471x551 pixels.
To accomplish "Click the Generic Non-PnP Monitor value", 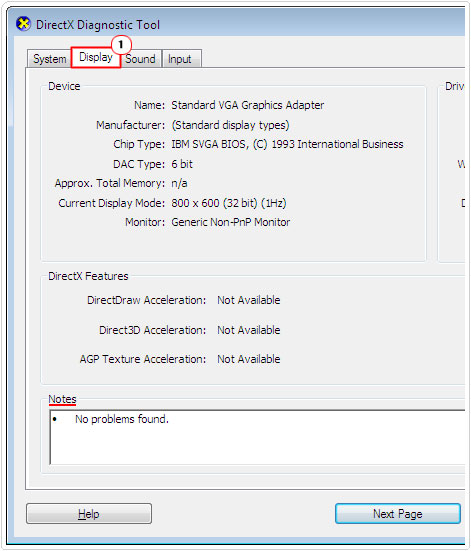I will tap(231, 222).
